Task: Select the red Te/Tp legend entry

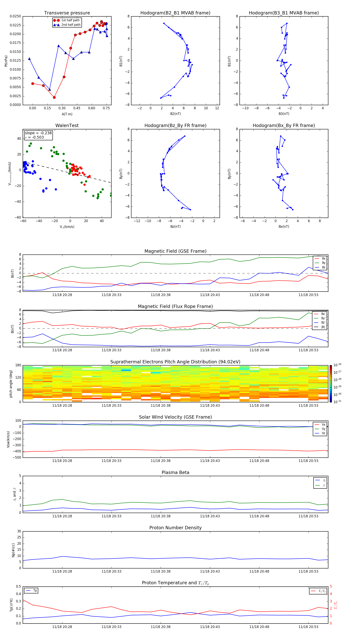Action: click(x=318, y=591)
